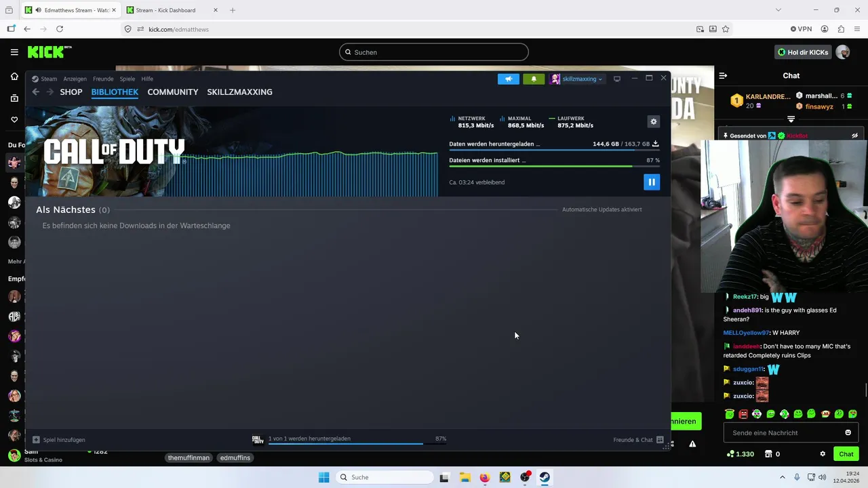Viewport: 868px width, 488px height.
Task: Open a new browser tab
Action: (x=233, y=10)
